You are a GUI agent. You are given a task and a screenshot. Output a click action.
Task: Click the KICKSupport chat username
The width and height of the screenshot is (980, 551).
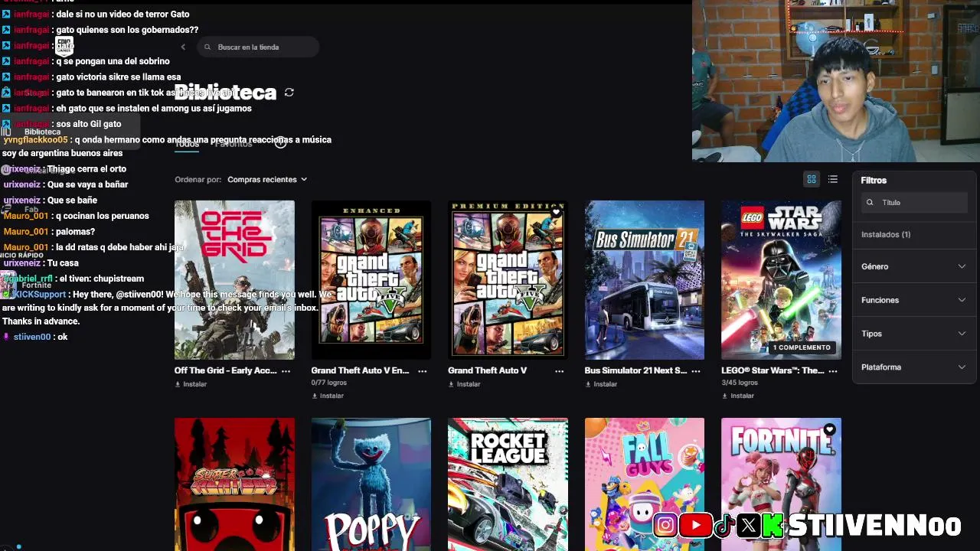click(x=39, y=295)
